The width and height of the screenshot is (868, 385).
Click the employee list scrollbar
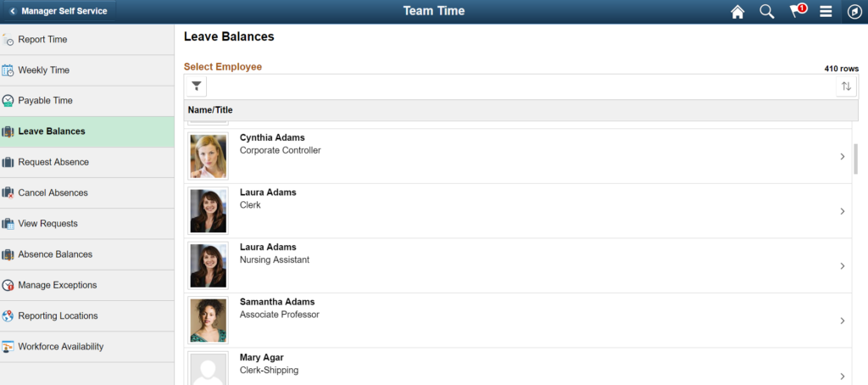tap(856, 159)
